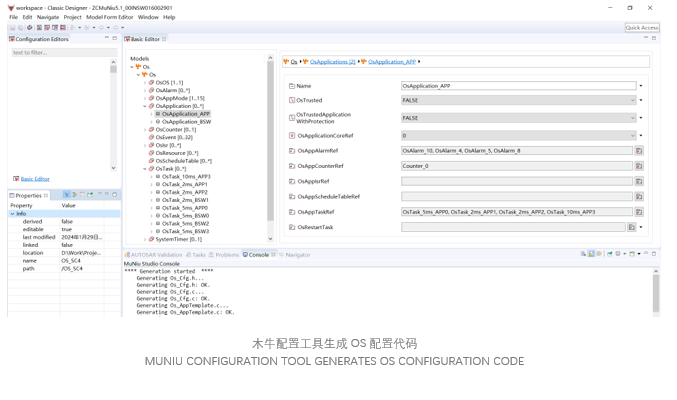
Task: Click browse icon beside OsAppCounterRef field
Action: coord(639,166)
